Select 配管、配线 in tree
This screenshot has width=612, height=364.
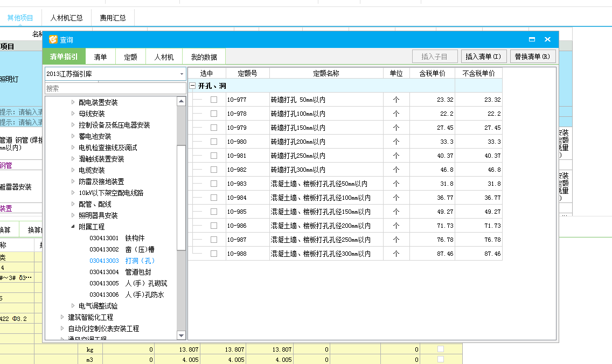[95, 204]
